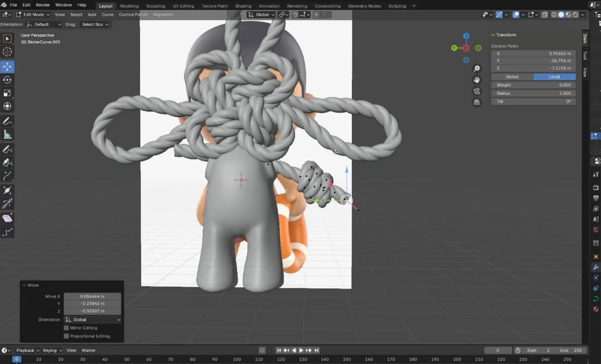
Task: Switch to rendered viewport shading
Action: [575, 15]
